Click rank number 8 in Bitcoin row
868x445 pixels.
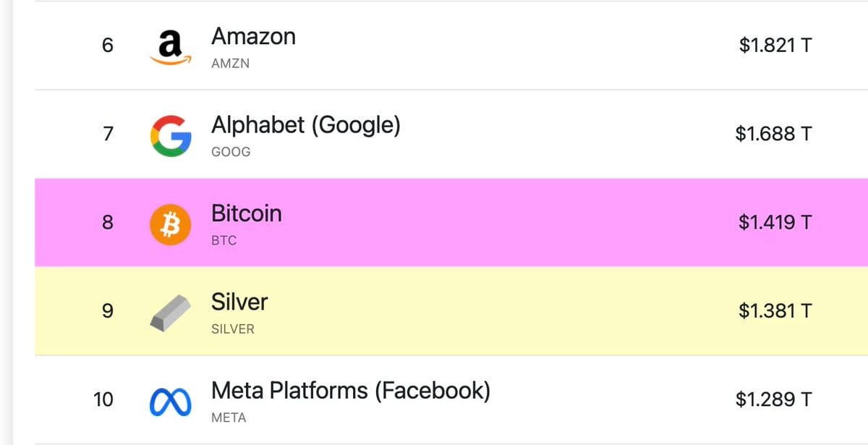[107, 222]
